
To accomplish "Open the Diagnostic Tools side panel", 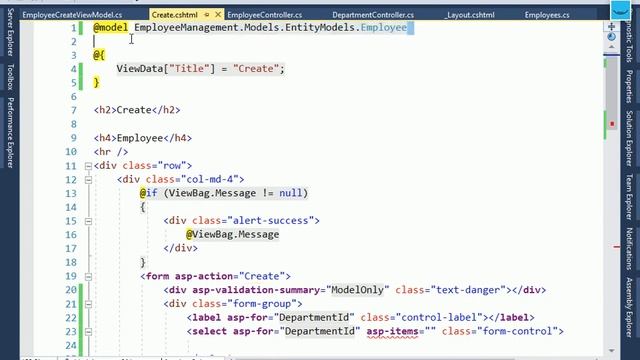I will click(629, 41).
